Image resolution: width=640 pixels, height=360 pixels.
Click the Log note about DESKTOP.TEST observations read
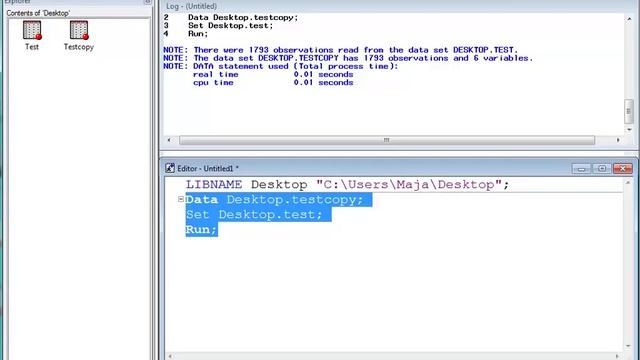(x=340, y=50)
